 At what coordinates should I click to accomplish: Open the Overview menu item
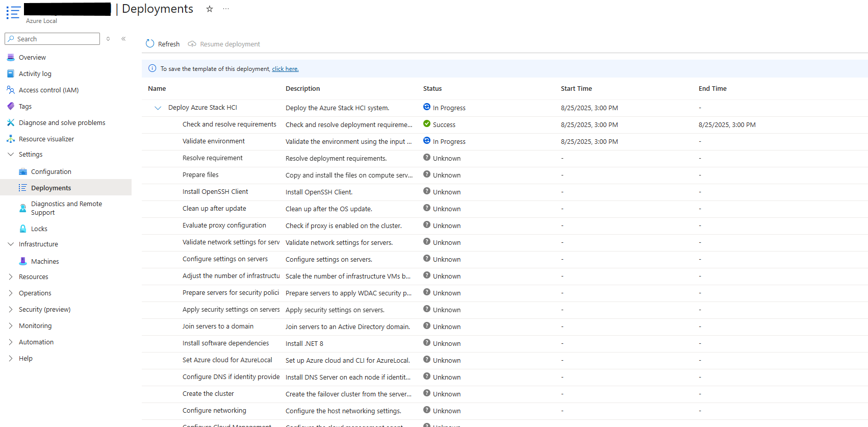coord(32,57)
